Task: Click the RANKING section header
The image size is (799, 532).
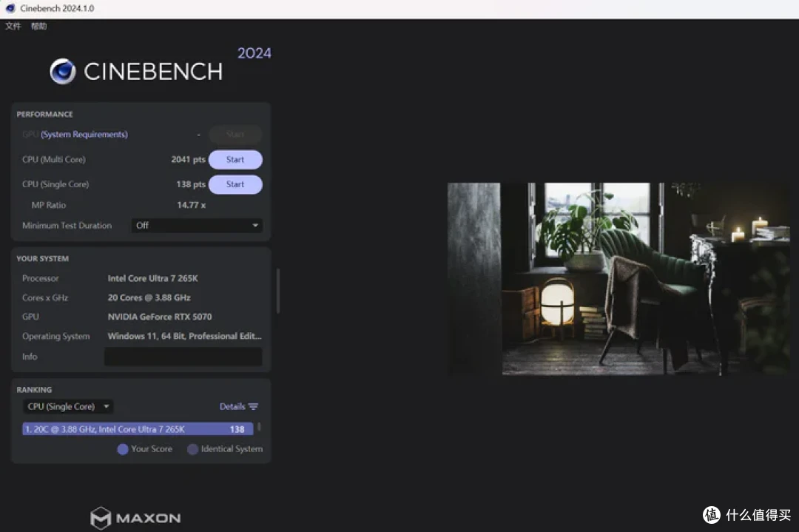Action: [x=33, y=390]
